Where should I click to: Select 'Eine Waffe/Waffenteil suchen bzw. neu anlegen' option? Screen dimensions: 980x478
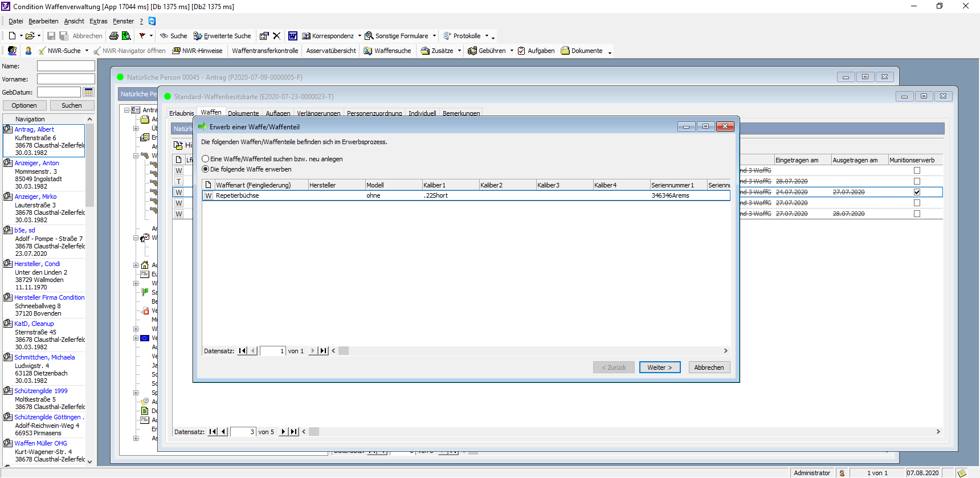[206, 159]
